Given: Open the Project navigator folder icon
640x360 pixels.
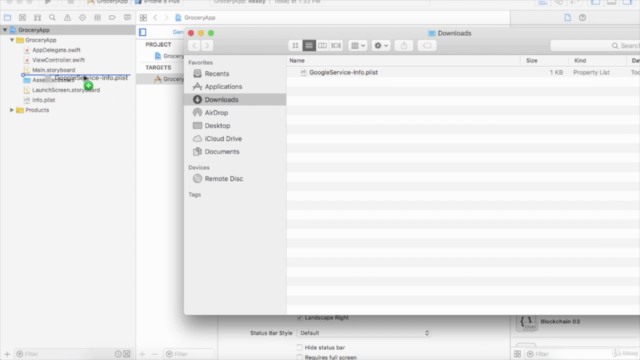Looking at the screenshot, I should [x=7, y=18].
